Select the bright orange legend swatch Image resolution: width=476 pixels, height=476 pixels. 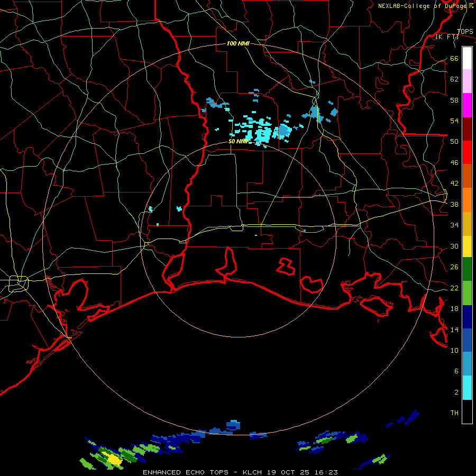click(467, 200)
